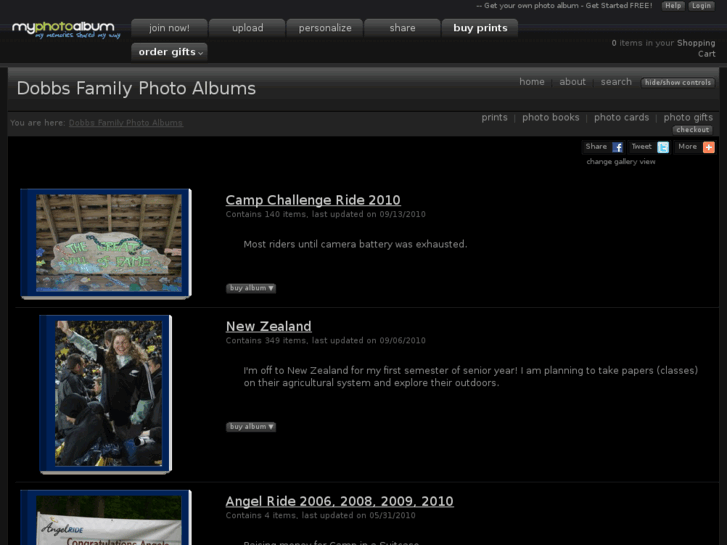Image resolution: width=727 pixels, height=545 pixels.
Task: Open the photo cards link
Action: point(621,117)
